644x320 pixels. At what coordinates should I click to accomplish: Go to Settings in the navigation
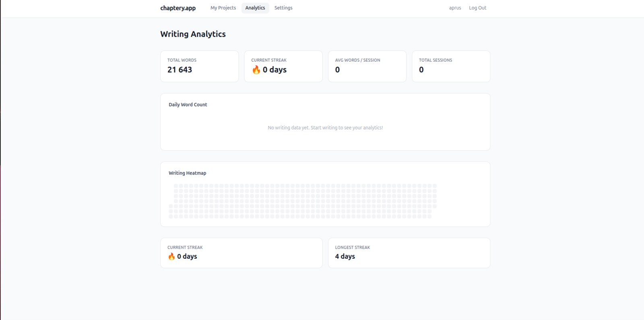tap(283, 8)
